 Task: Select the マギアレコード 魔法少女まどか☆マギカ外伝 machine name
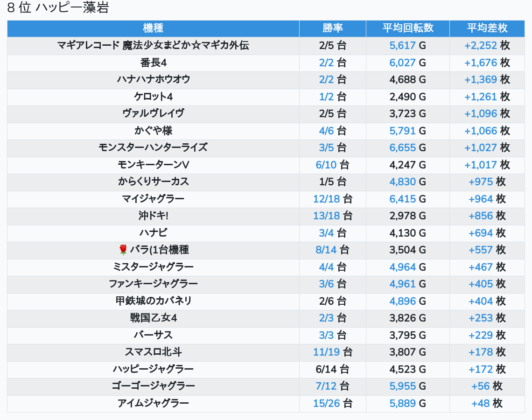click(153, 45)
